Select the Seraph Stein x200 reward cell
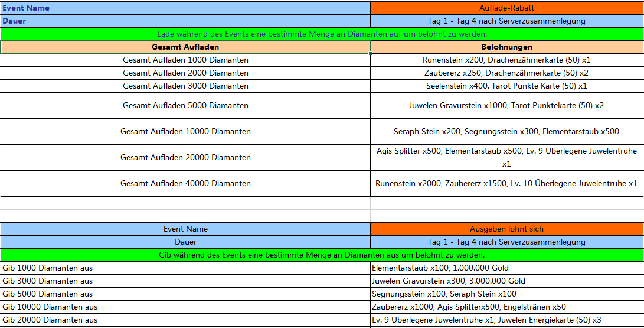Viewport: 644px width, 328px height. (506, 131)
